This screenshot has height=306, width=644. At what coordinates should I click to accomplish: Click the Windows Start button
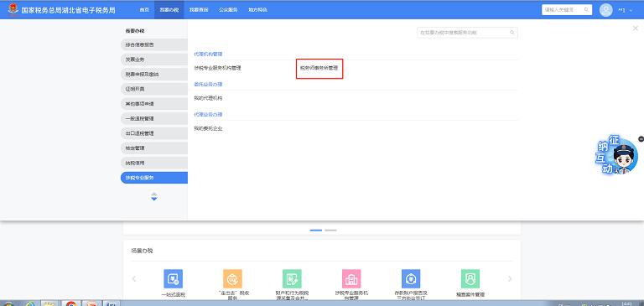9,304
